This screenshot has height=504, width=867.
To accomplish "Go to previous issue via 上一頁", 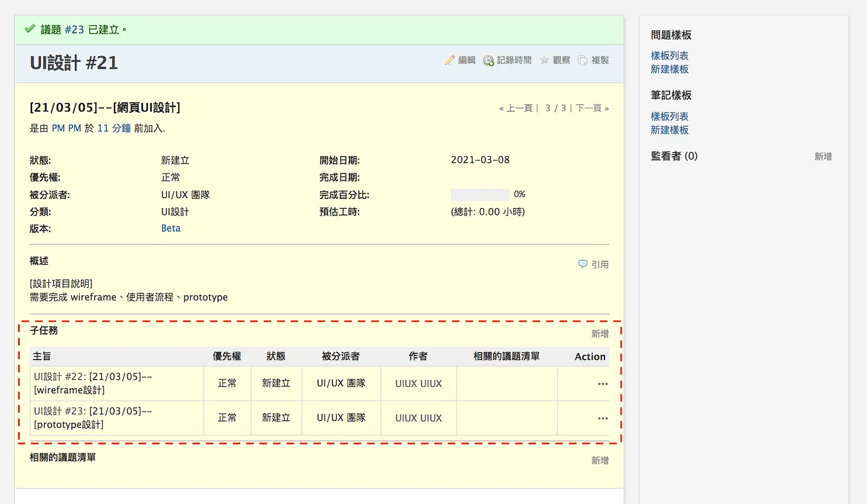I will (x=519, y=108).
